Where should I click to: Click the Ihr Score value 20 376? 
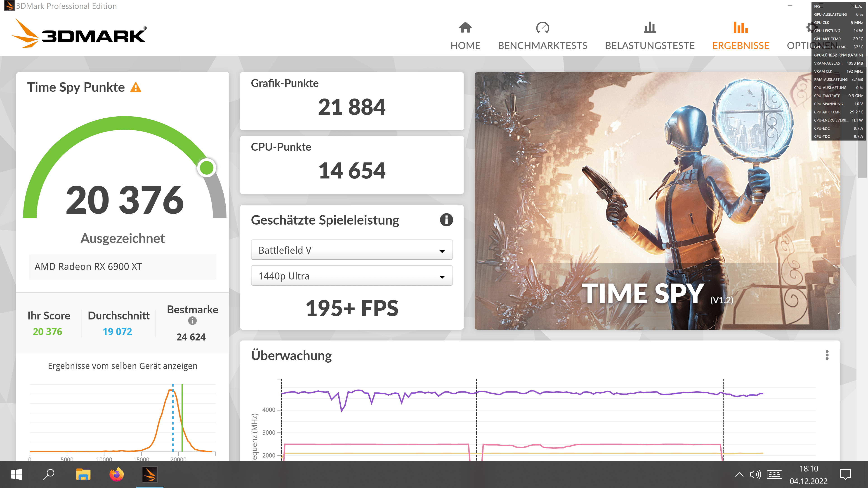(47, 331)
